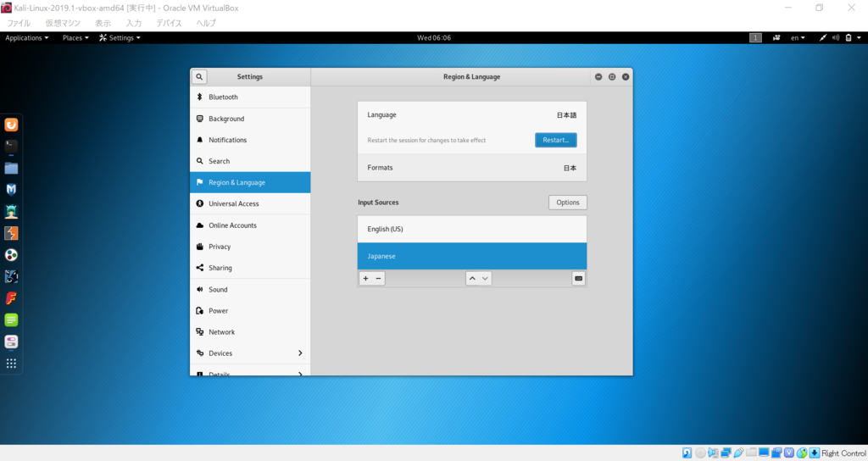Open Search settings panel
This screenshot has height=461, width=868.
250,161
